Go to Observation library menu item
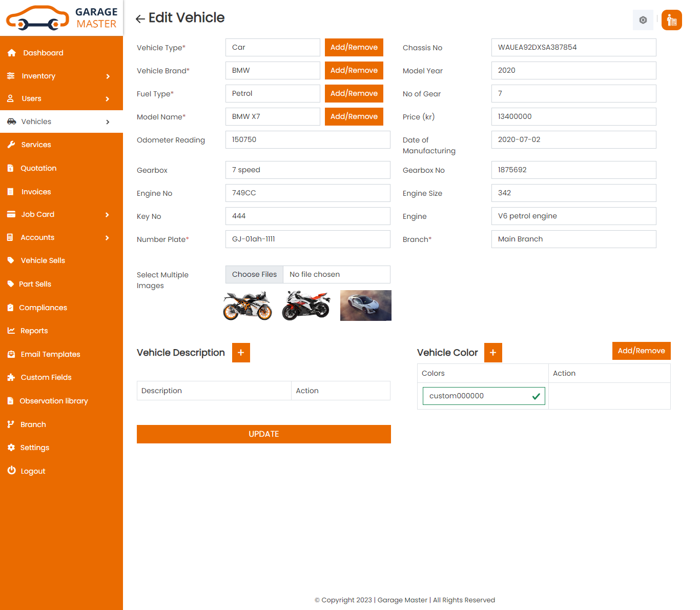The width and height of the screenshot is (700, 610). tap(54, 401)
